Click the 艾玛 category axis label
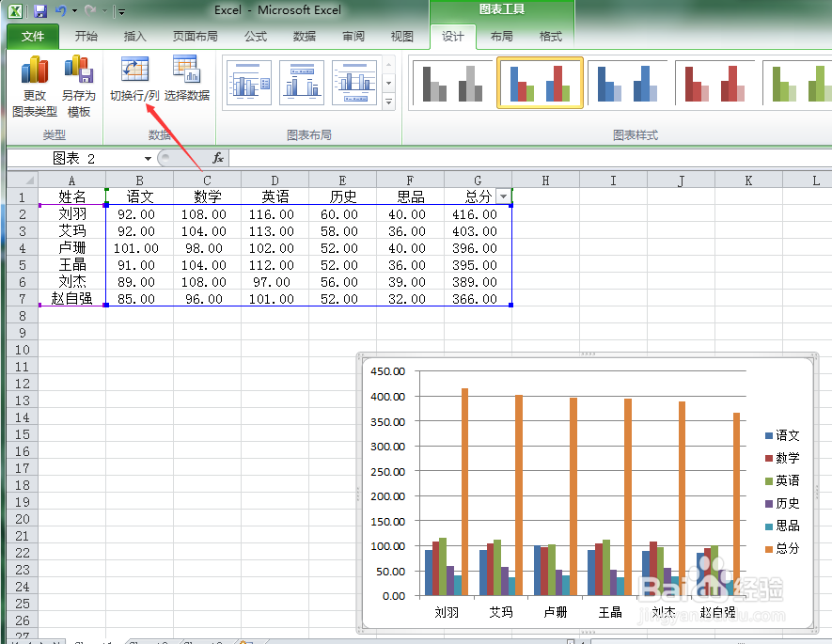Image resolution: width=832 pixels, height=644 pixels. 501,612
